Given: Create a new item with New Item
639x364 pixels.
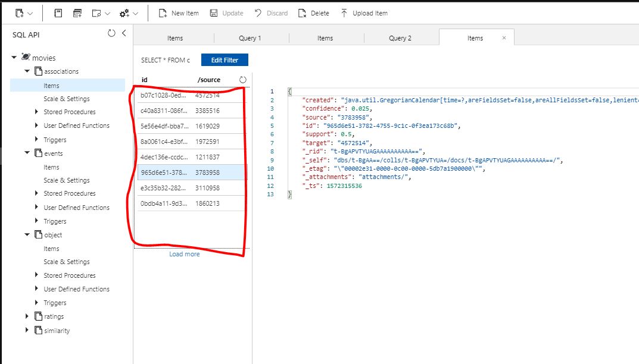Looking at the screenshot, I should [x=177, y=12].
